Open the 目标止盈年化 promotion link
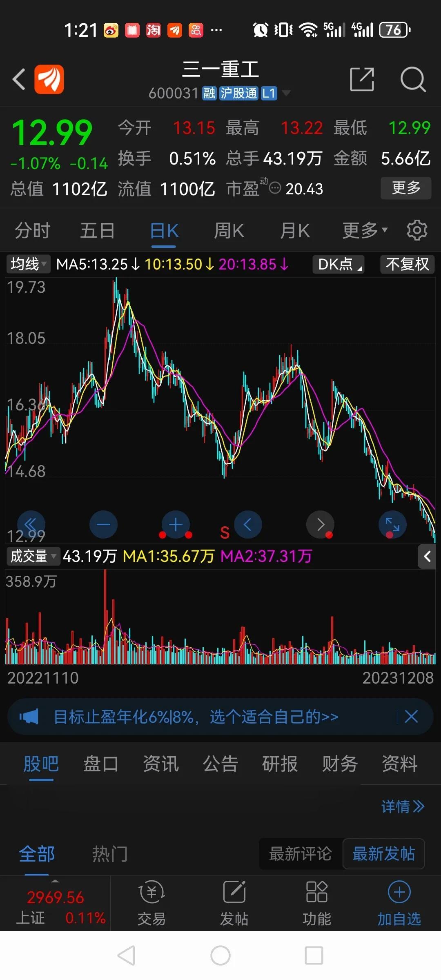This screenshot has width=441, height=980. (196, 717)
